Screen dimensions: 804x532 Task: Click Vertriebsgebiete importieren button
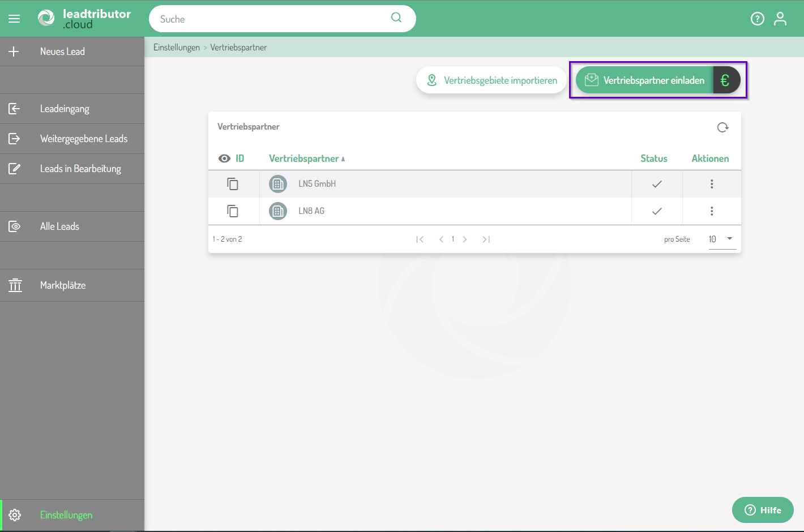point(491,80)
